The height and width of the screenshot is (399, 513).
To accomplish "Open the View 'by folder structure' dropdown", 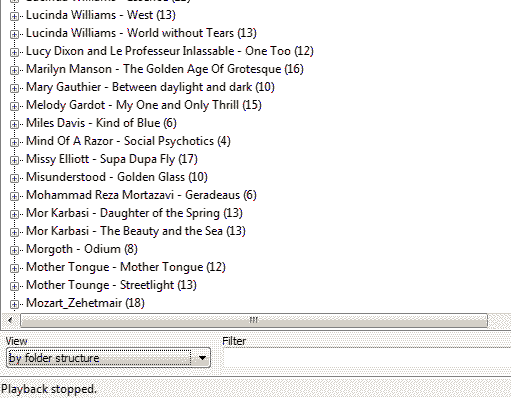I will [x=108, y=358].
